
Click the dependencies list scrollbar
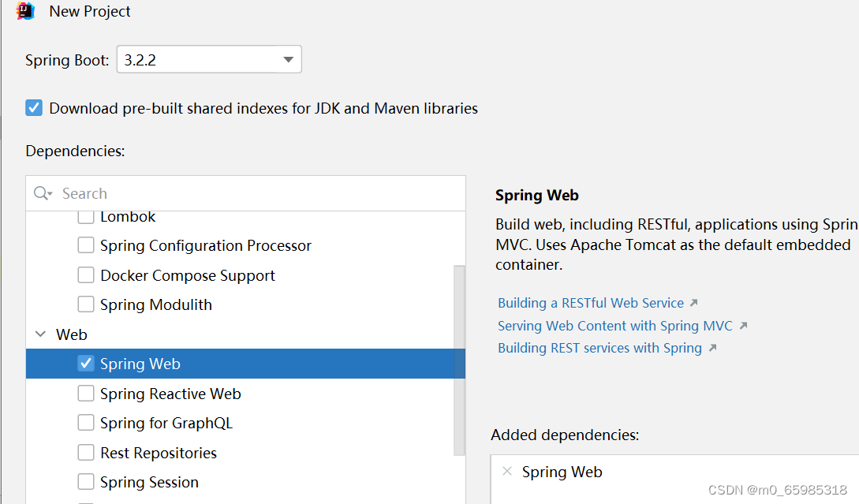(x=460, y=360)
